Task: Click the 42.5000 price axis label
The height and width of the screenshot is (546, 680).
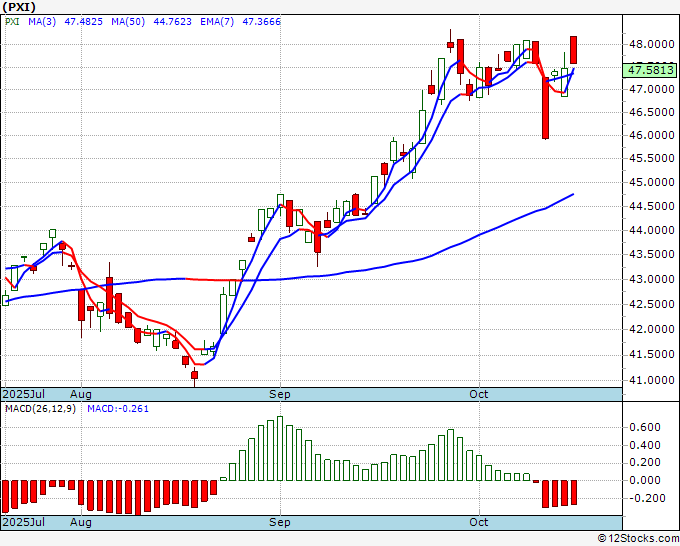Action: point(652,304)
